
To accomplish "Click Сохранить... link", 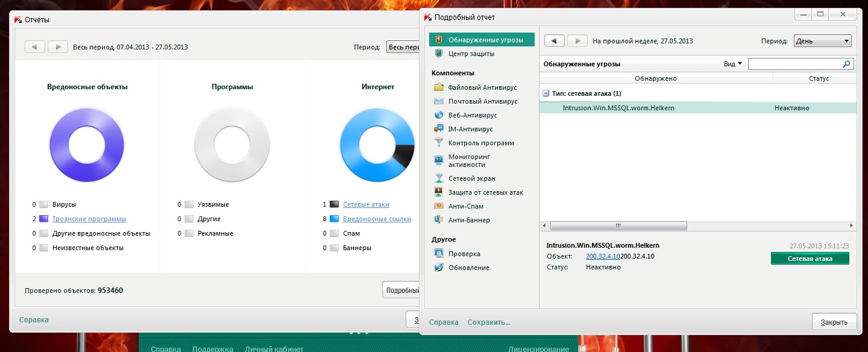I will pyautogui.click(x=489, y=322).
